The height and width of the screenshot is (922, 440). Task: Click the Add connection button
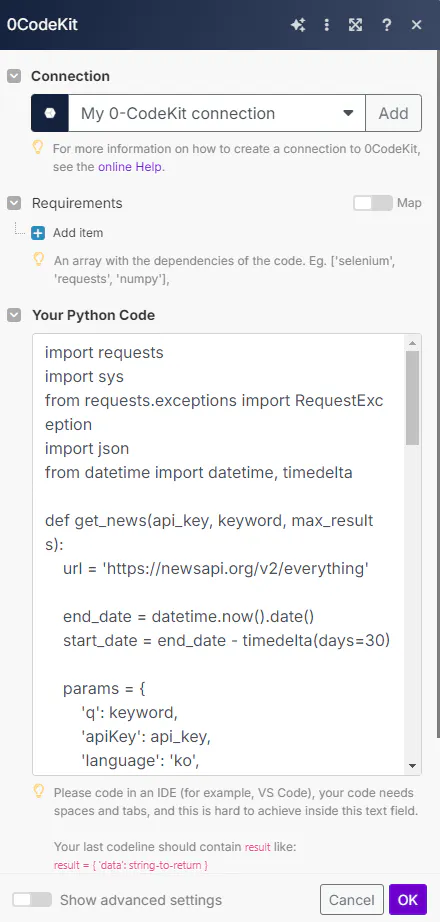tap(394, 113)
